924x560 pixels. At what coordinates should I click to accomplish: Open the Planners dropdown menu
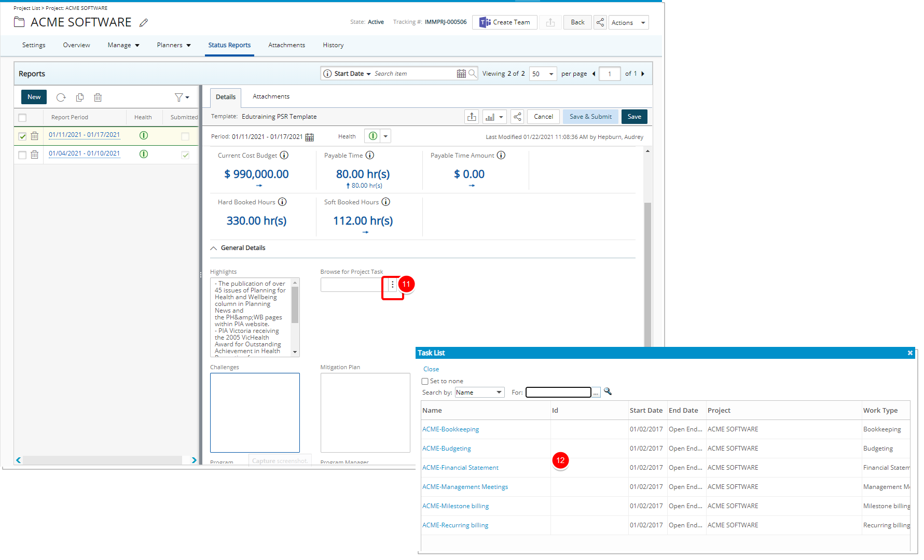pyautogui.click(x=174, y=45)
